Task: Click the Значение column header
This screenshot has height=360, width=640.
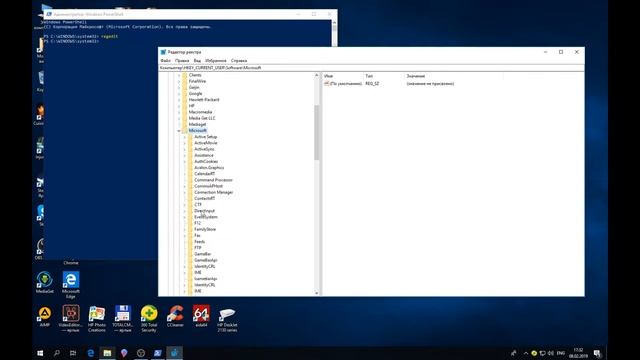Action: tap(416, 76)
